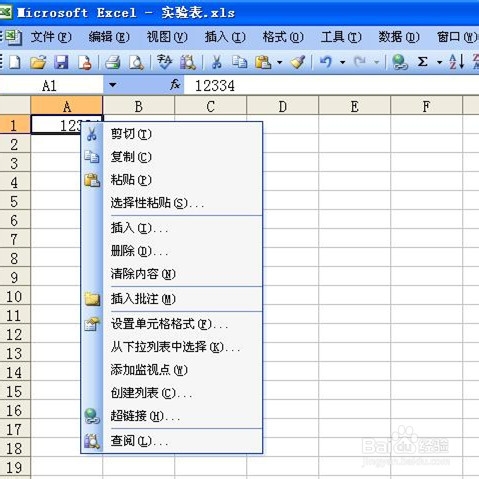Open the 插入(I) menu bar item
The height and width of the screenshot is (479, 479).
[225, 37]
